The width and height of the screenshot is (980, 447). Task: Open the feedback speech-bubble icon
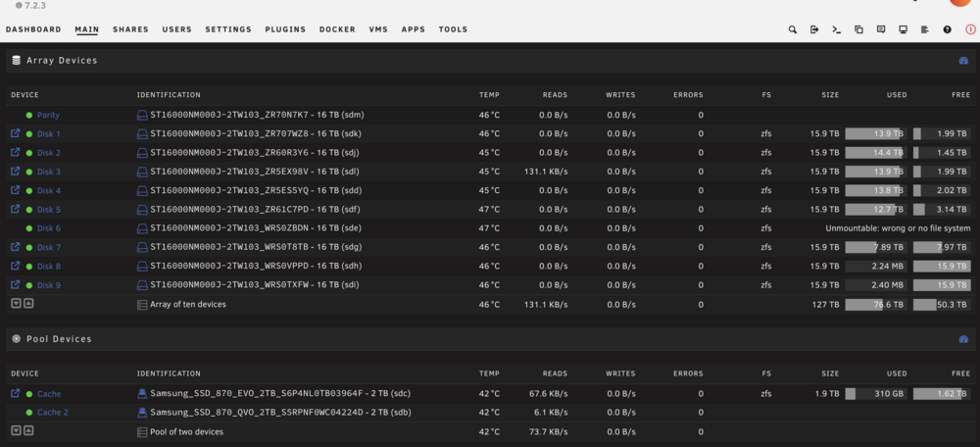coord(881,29)
